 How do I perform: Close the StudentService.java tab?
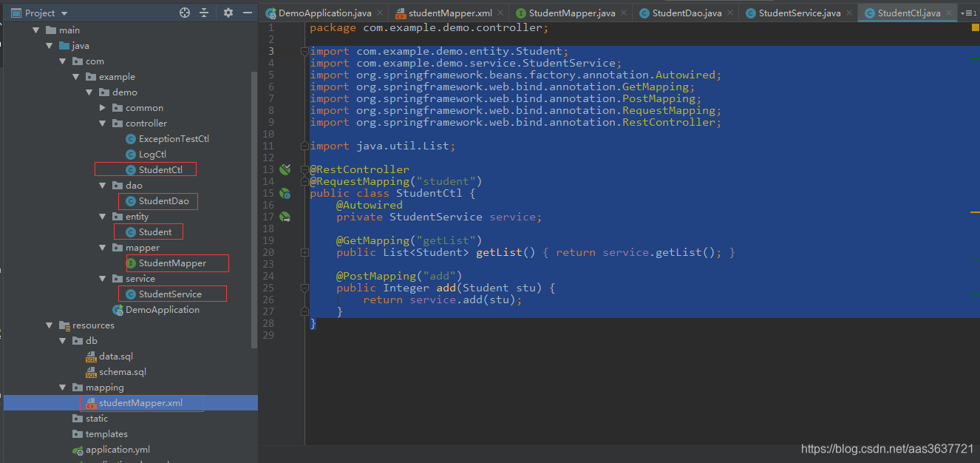point(849,13)
